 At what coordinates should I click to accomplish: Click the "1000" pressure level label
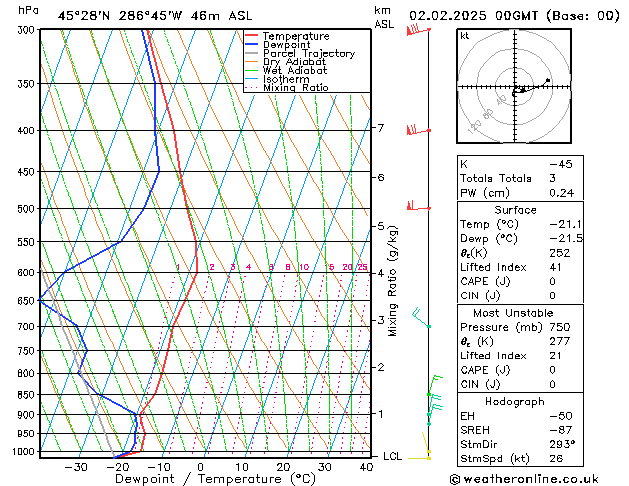[25, 452]
